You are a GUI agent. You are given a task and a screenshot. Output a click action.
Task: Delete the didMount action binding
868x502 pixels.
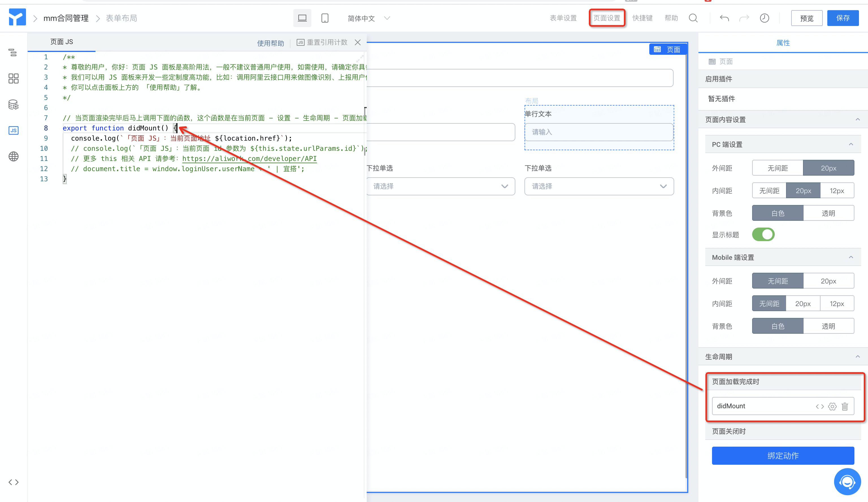pos(845,406)
